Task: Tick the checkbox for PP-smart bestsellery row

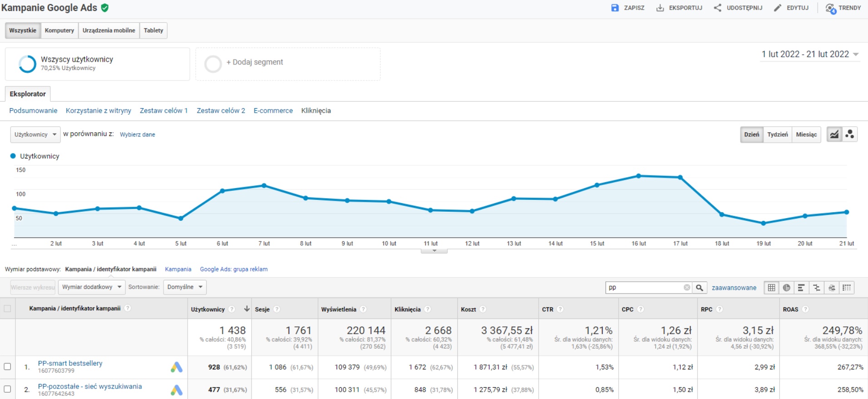Action: click(x=7, y=367)
